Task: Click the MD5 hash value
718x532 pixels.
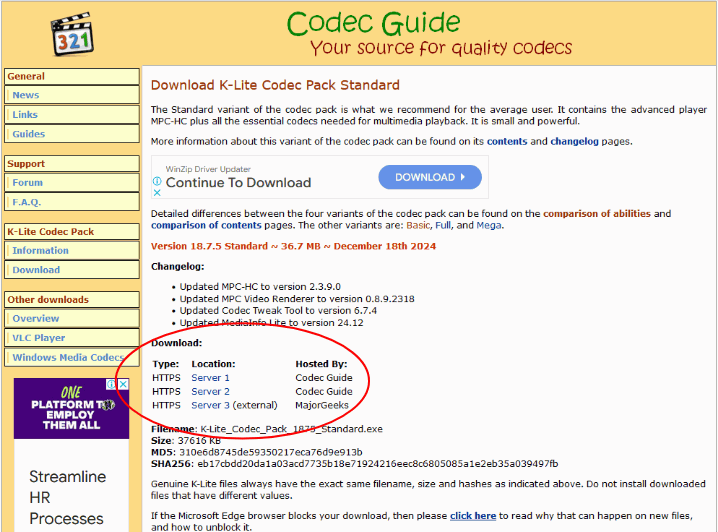Action: pyautogui.click(x=271, y=452)
